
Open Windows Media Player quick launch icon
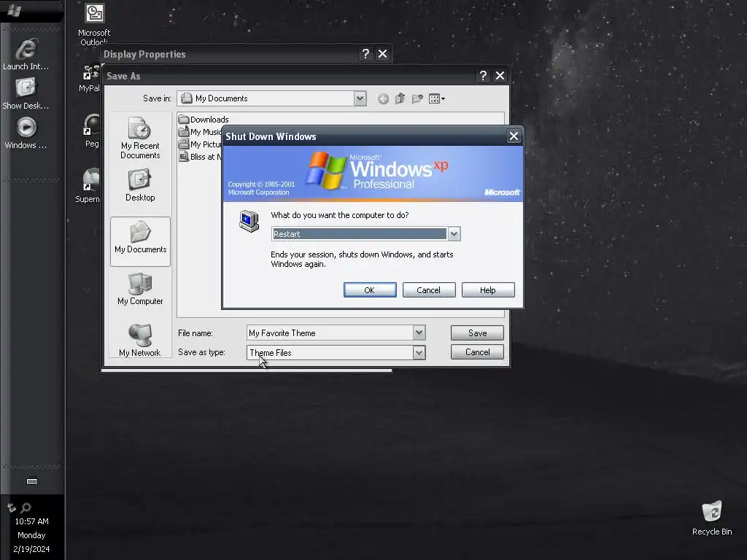point(26,133)
